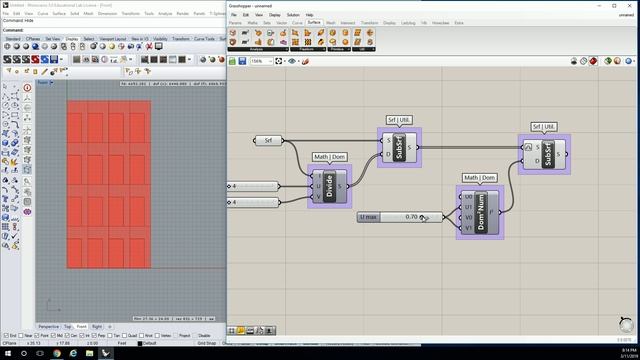The height and width of the screenshot is (360, 640).
Task: Click the pencil icon in Rhino's lower toolbar
Action: coord(44,72)
